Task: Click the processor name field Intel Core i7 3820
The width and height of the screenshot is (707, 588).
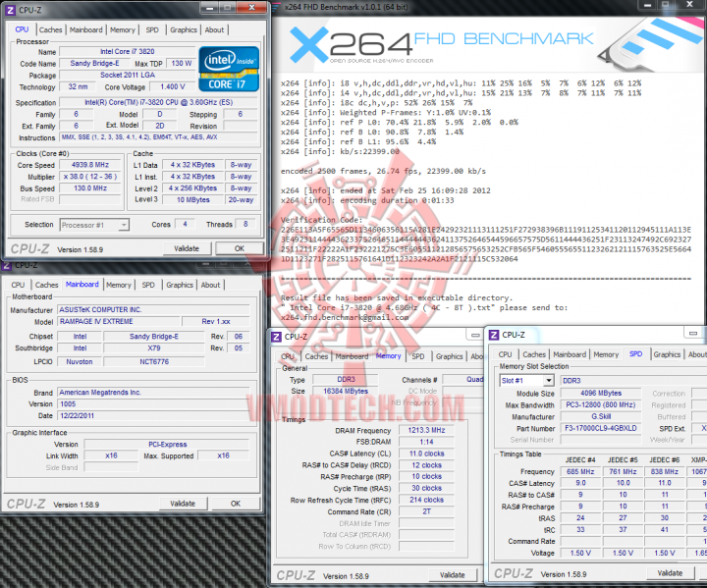Action: (x=127, y=51)
